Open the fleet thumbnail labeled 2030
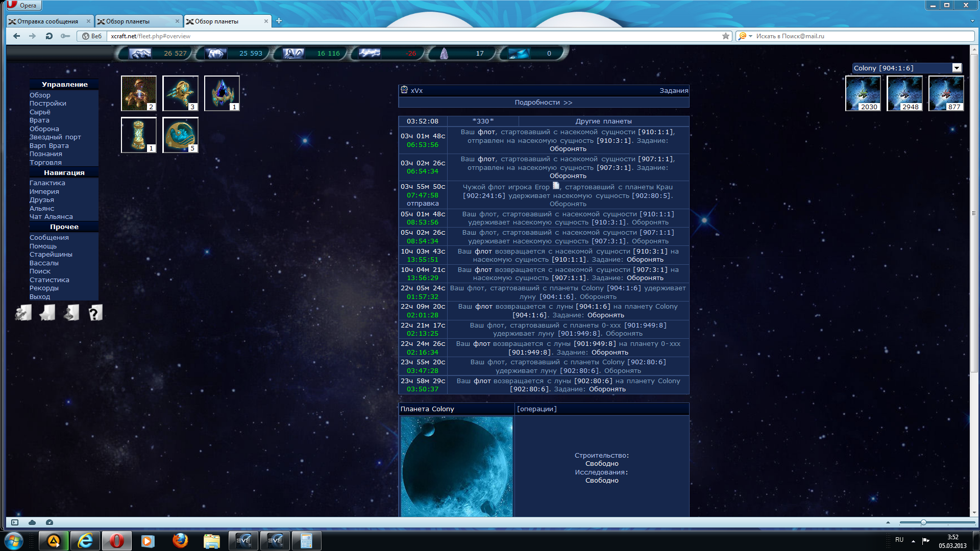The image size is (980, 551). 863,93
